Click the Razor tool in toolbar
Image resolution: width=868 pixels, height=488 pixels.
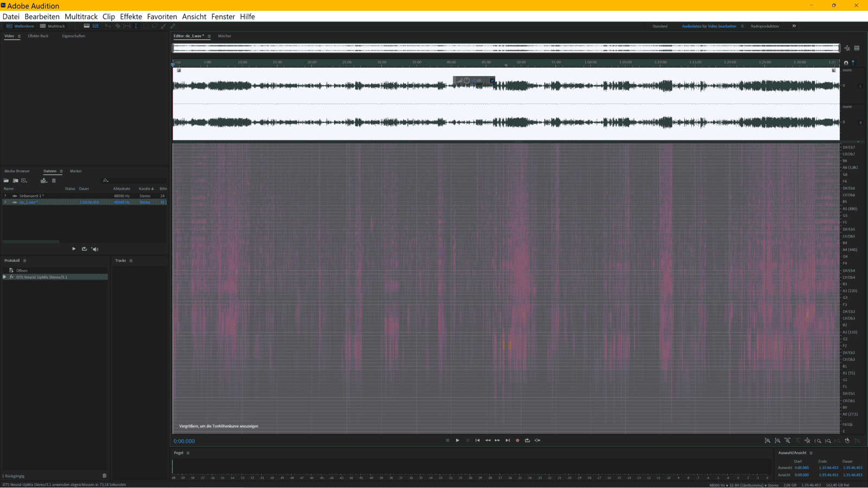pos(118,26)
